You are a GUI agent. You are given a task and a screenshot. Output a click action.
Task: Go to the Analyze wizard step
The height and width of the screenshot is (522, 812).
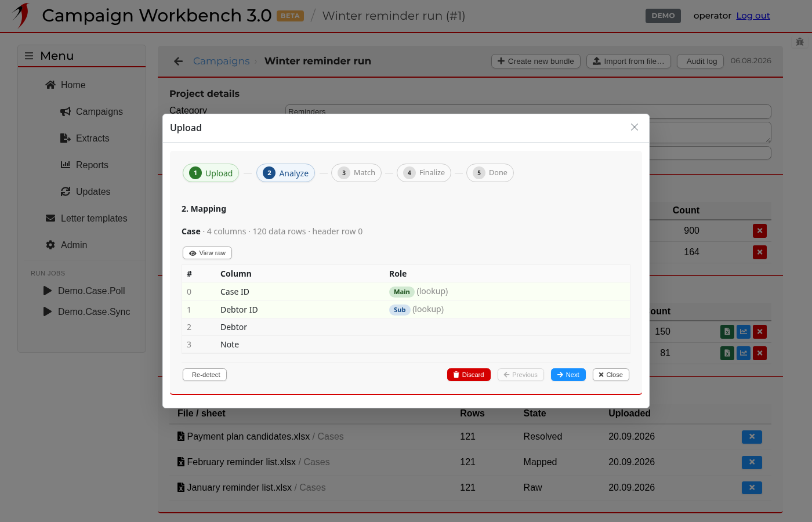coord(286,173)
